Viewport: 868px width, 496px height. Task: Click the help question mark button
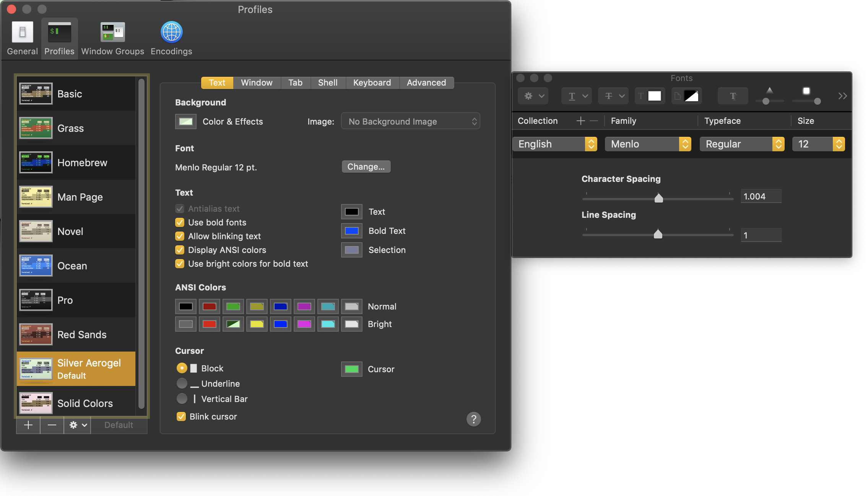click(x=473, y=419)
